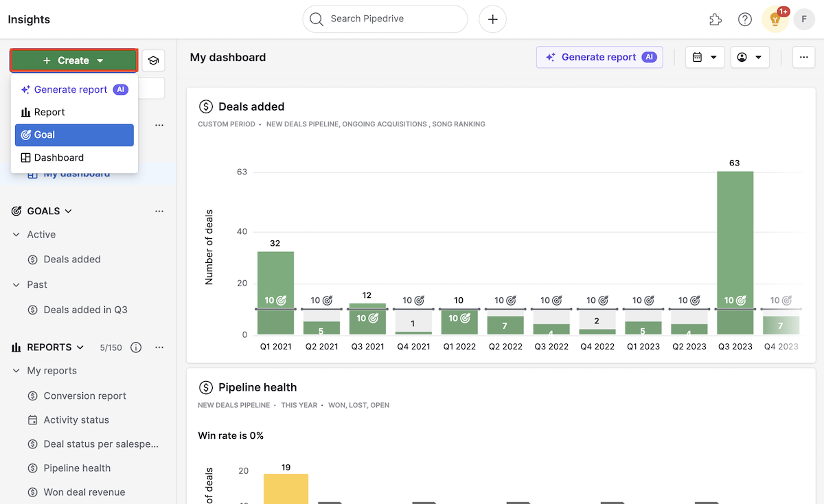The image size is (824, 504).
Task: Click the Search Pipedrive field
Action: click(x=385, y=19)
